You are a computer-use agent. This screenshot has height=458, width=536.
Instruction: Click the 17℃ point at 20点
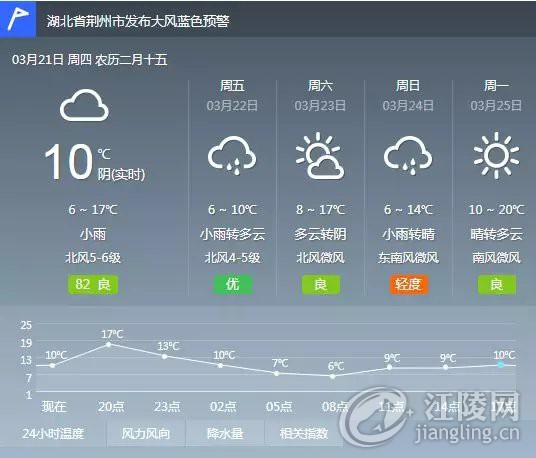point(108,344)
